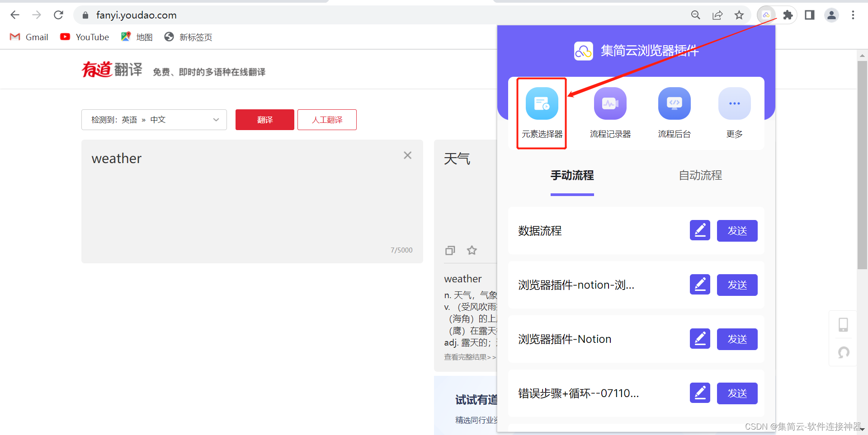
Task: Open the 新标签页 bookmark
Action: click(x=188, y=37)
